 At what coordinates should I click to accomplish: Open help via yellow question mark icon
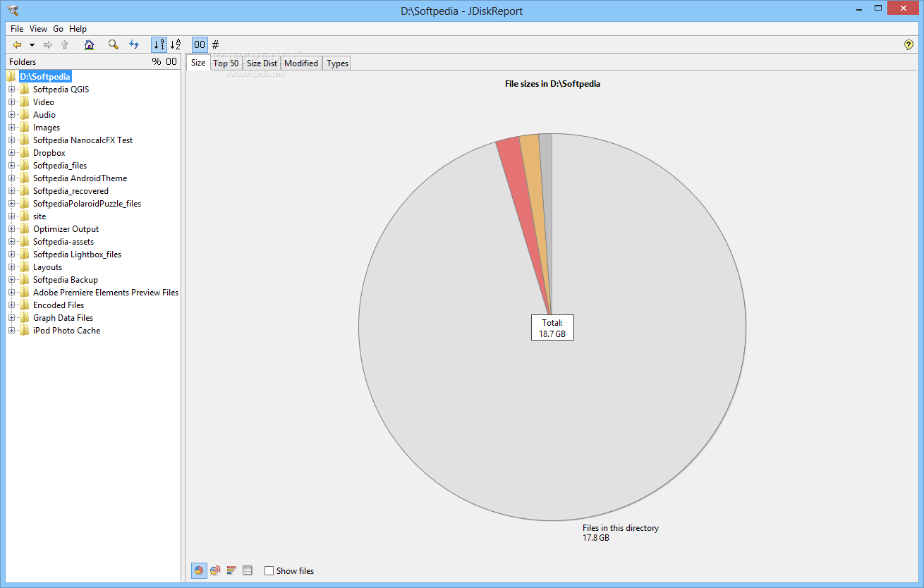908,44
